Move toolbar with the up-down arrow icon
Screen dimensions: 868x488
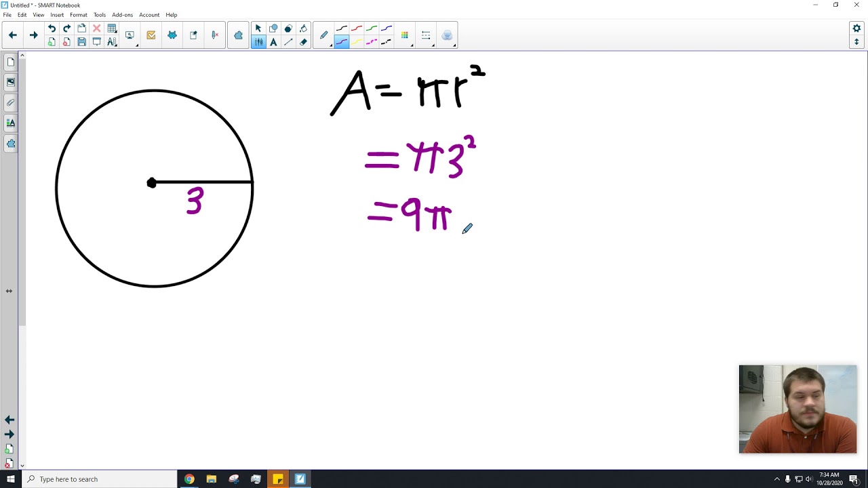tap(856, 42)
